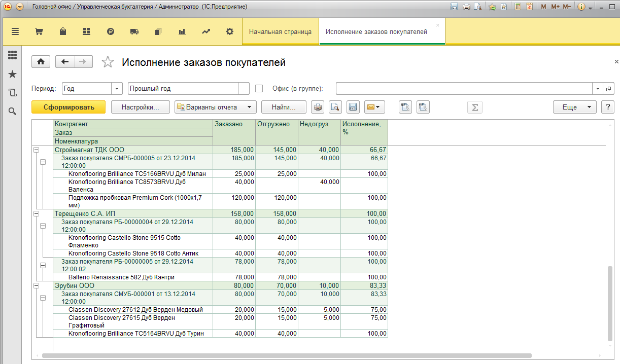Click the report vertical scrollbar thumb
Viewport: 620px width, 364px height.
[610, 303]
